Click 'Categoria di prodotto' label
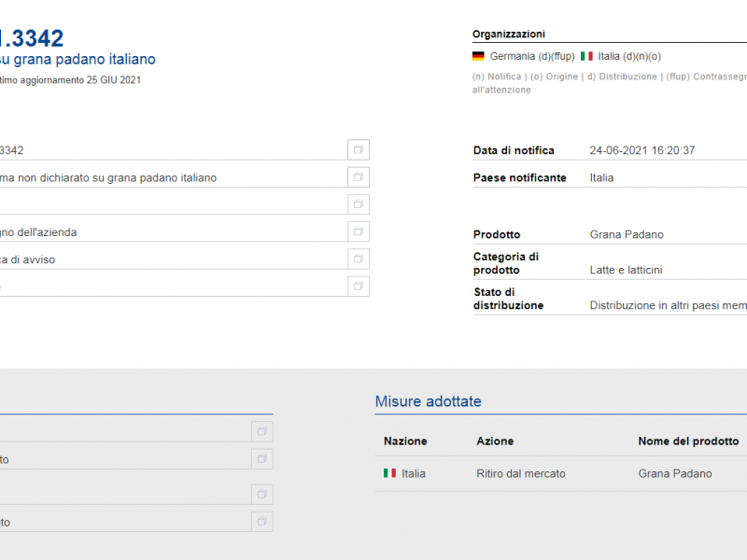747x560 pixels. click(506, 263)
